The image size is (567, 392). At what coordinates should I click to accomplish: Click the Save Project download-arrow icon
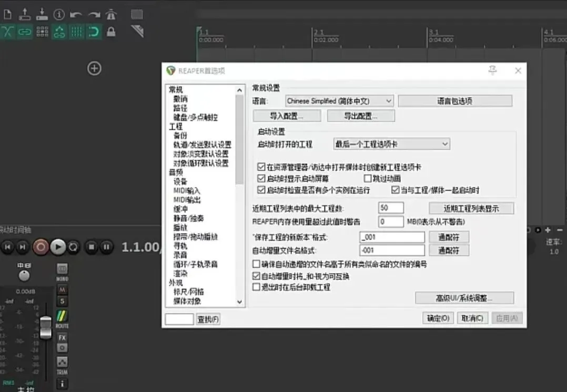[x=42, y=14]
